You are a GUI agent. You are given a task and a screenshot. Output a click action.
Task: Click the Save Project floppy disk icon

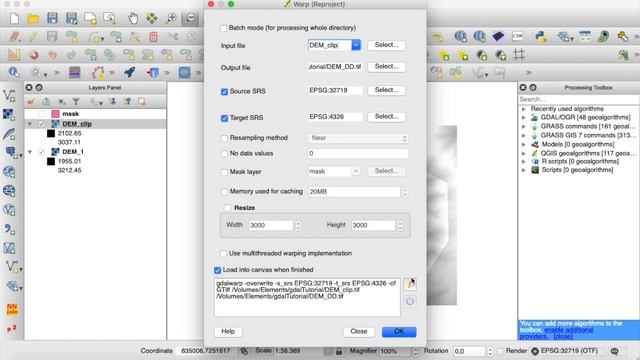click(52, 18)
